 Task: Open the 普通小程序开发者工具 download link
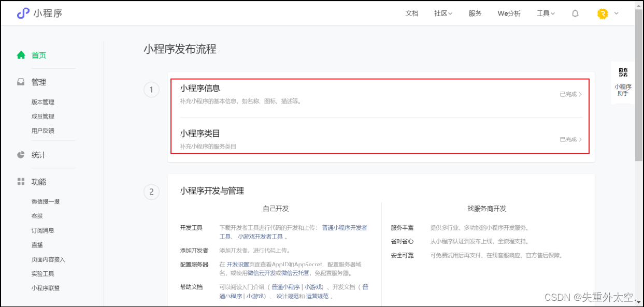point(346,227)
